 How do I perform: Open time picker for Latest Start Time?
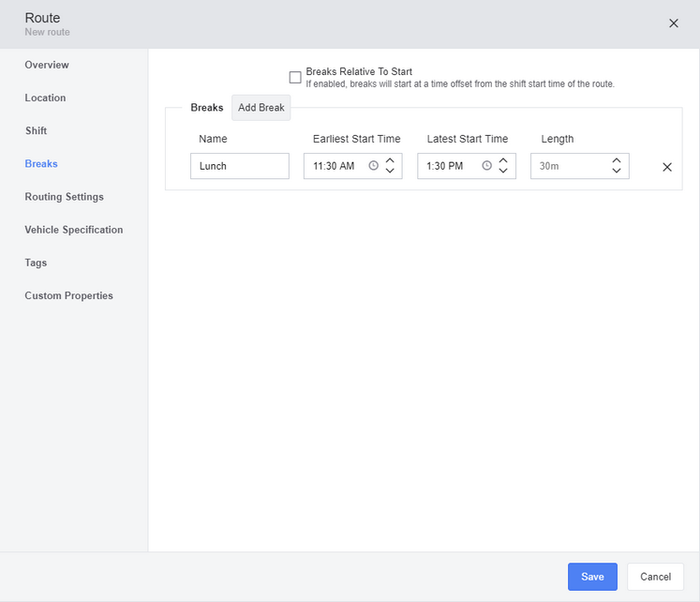pos(486,166)
